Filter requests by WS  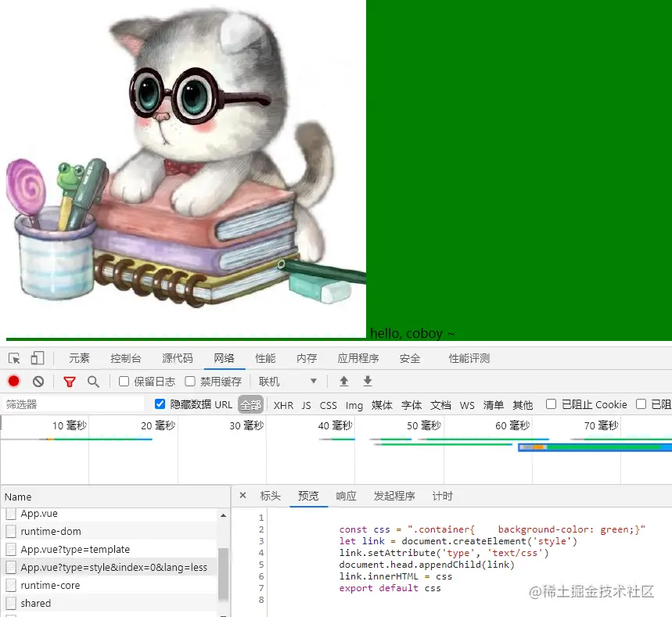[467, 405]
